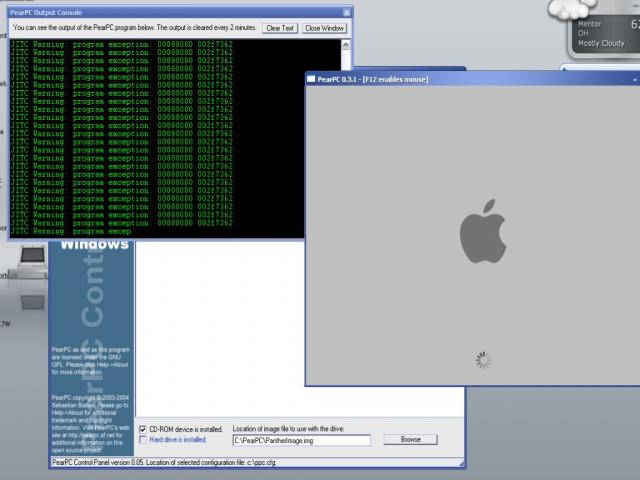Click the boot spinner in PearPC window
Viewport: 640px width, 480px height.
(483, 360)
